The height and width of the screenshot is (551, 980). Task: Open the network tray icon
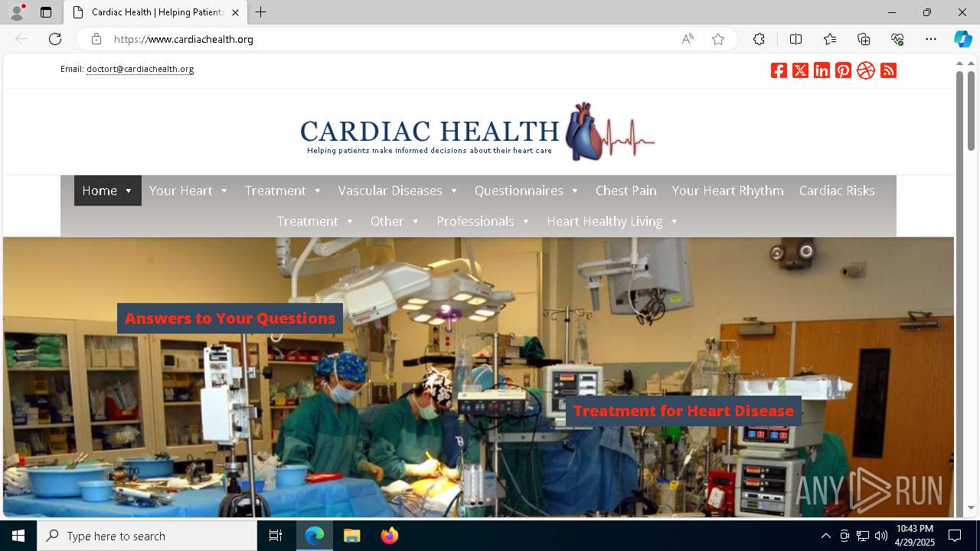(863, 536)
